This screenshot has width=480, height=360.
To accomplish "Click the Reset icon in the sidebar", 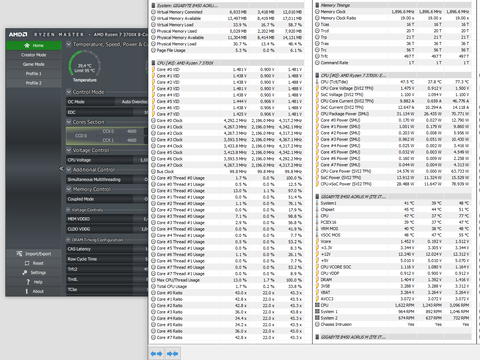I will click(27, 263).
